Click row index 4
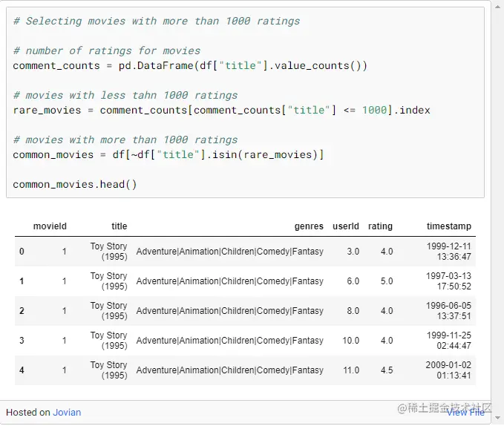This screenshot has width=504, height=426. pyautogui.click(x=22, y=370)
